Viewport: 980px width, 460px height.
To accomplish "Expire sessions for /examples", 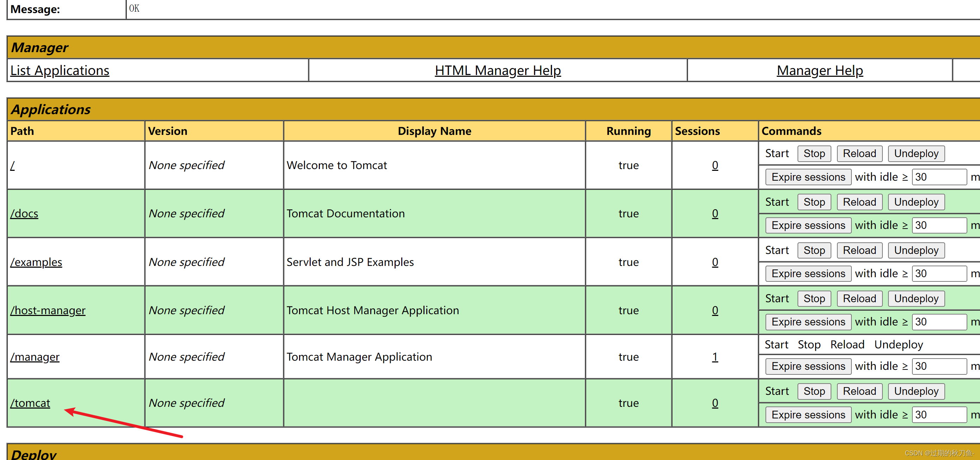I will [808, 274].
